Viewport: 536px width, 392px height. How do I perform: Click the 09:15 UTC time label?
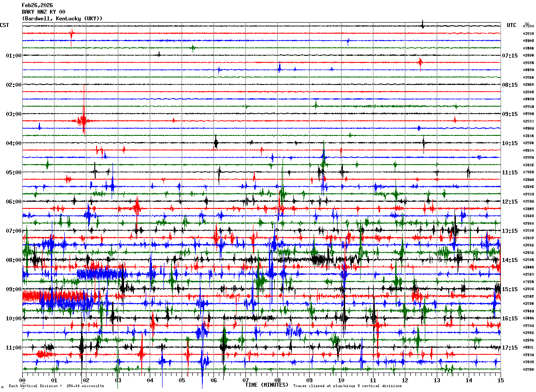510,114
